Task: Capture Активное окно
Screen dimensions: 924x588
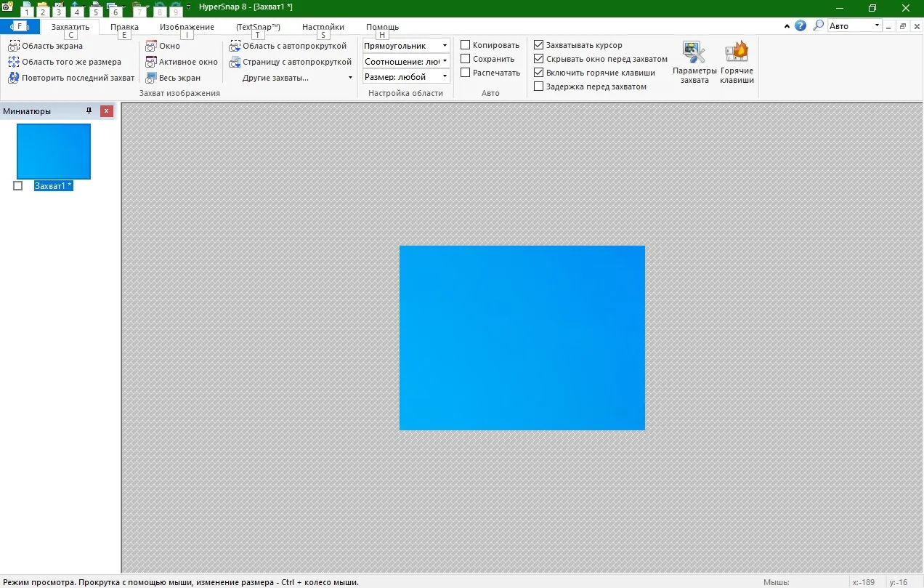Action: 182,62
